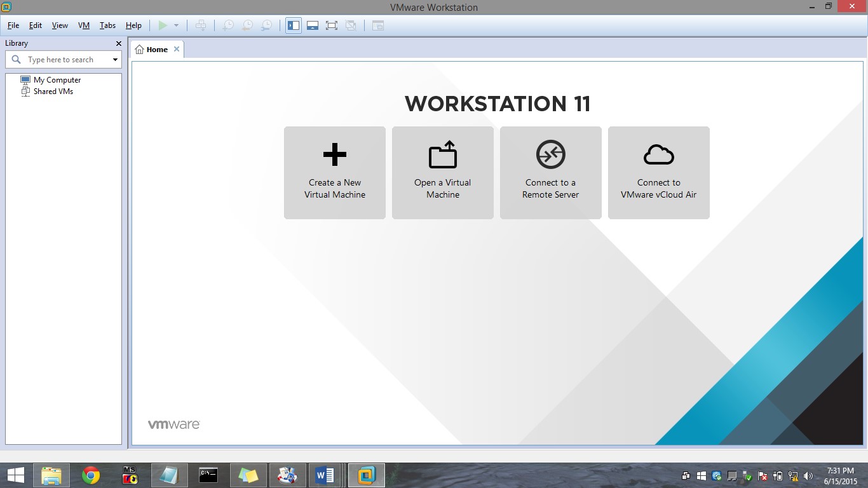Expand the search box dropdown in the Library panel

pyautogui.click(x=115, y=59)
